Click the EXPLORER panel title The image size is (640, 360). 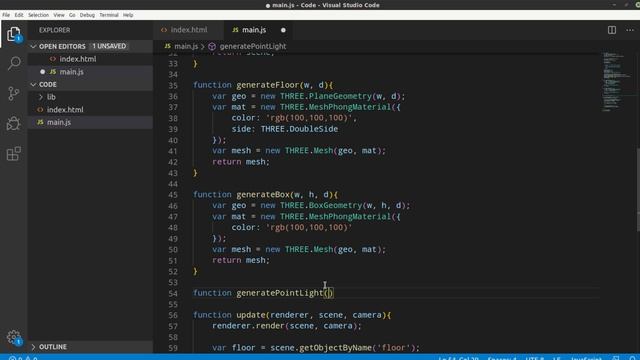coord(54,30)
